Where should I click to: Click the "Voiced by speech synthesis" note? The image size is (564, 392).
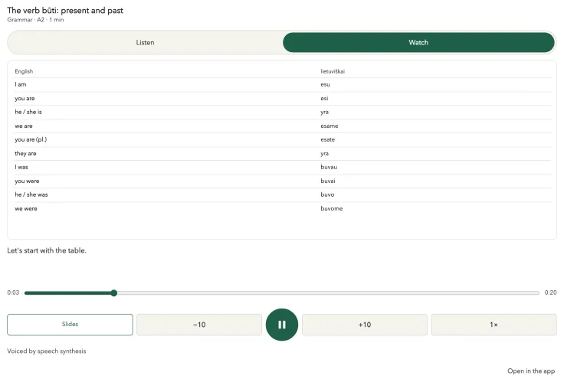47,351
